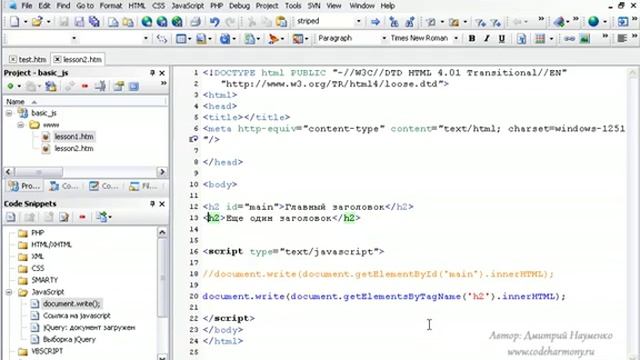
Task: Click the Save All stacked-disks icon
Action: [94, 22]
